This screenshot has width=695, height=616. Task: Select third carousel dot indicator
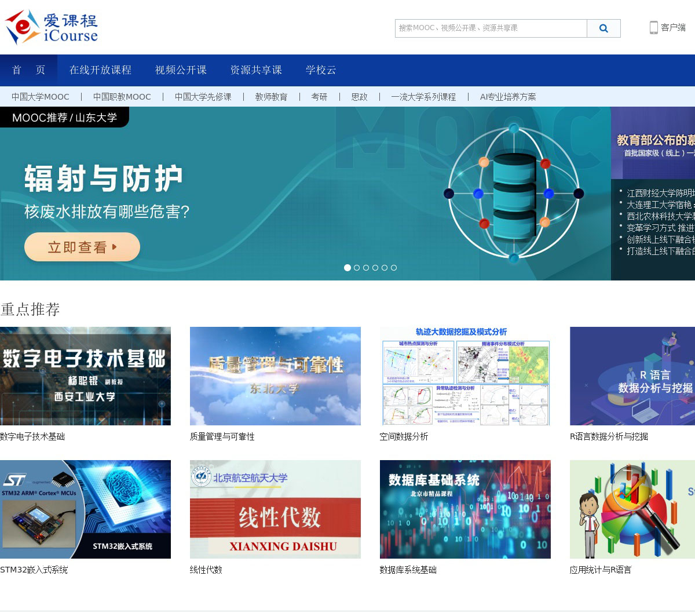tap(366, 268)
